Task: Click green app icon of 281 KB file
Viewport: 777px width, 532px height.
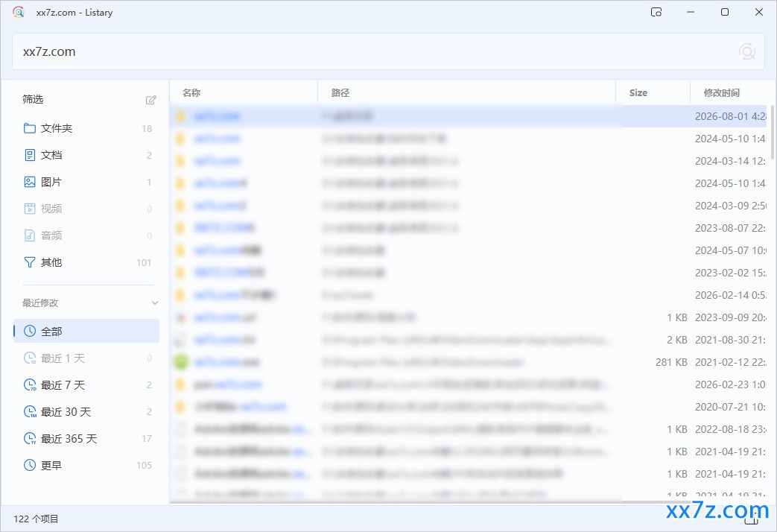Action: pyautogui.click(x=181, y=362)
